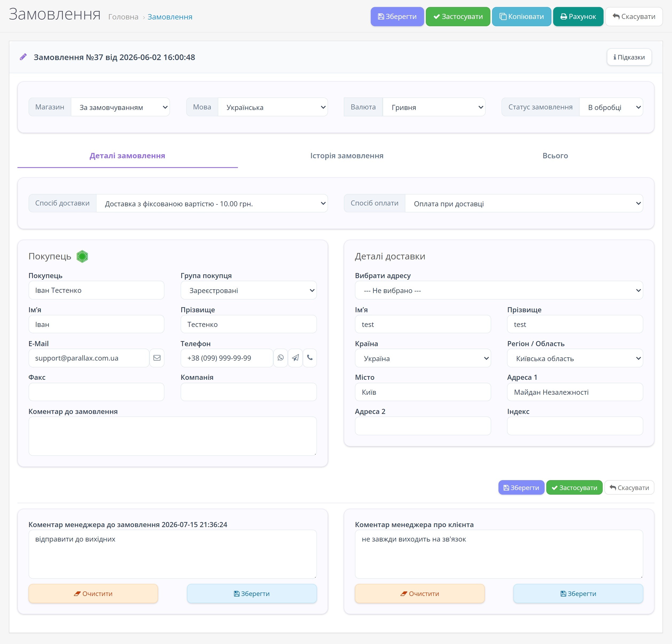This screenshot has width=672, height=644.
Task: Click the top Зберегти save button
Action: click(397, 17)
